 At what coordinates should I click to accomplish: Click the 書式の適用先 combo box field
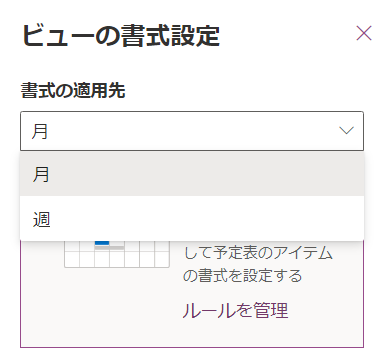pos(192,131)
